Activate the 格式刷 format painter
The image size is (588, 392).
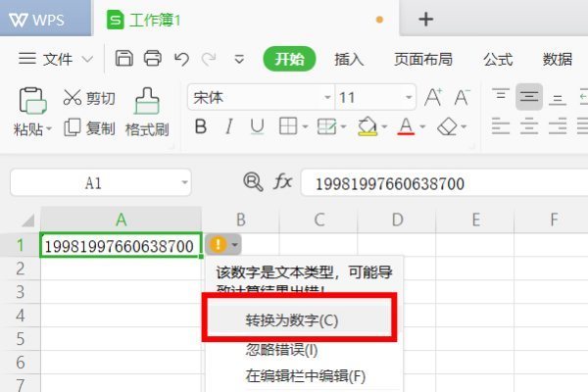(147, 113)
